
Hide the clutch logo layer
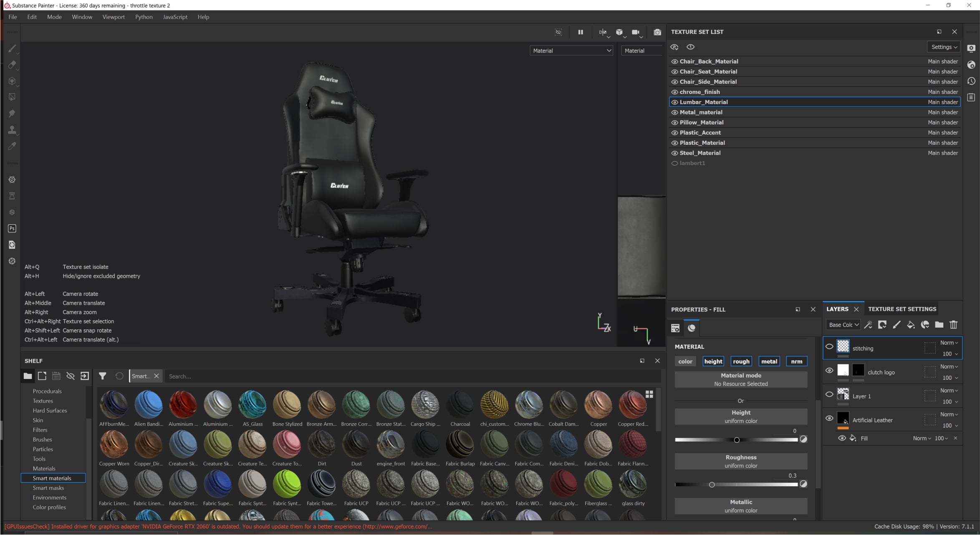[x=829, y=371]
